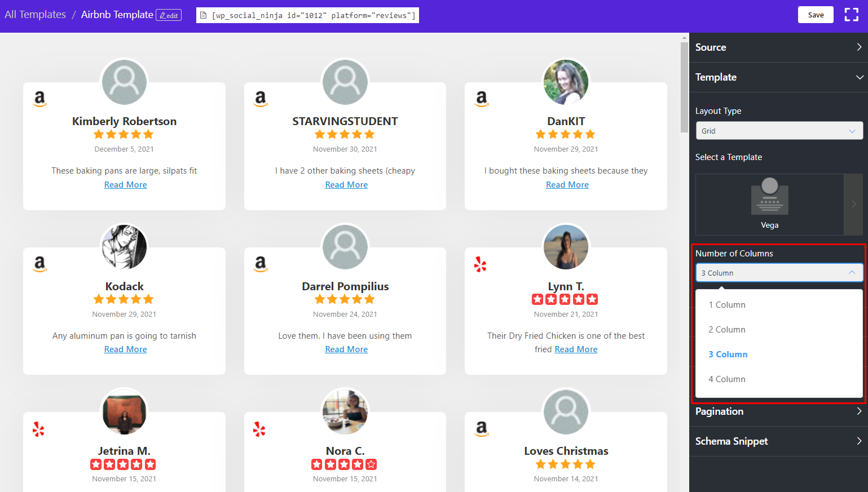The width and height of the screenshot is (868, 492).
Task: Open Read More on STARVINGSTUDENT's review
Action: point(346,185)
